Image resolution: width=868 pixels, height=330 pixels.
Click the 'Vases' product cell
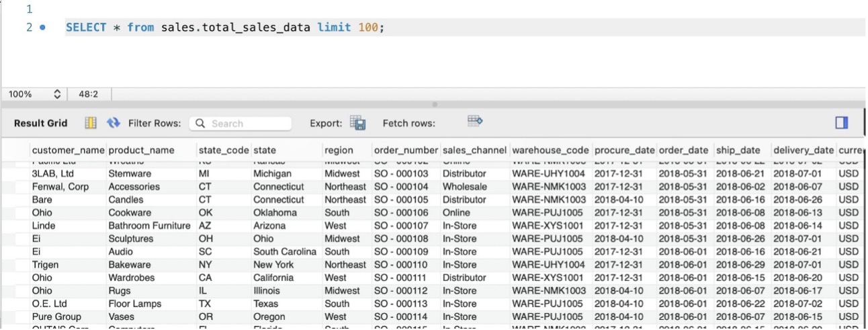coord(122,317)
